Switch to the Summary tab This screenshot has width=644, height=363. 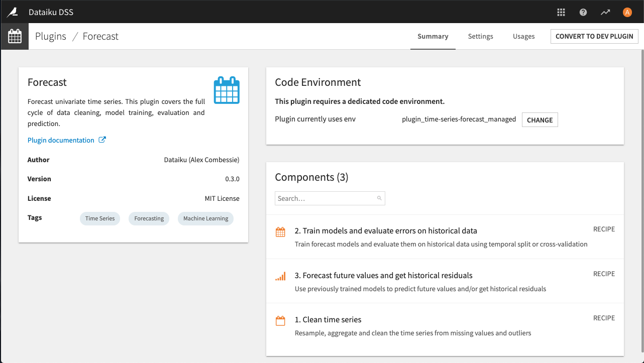tap(433, 36)
